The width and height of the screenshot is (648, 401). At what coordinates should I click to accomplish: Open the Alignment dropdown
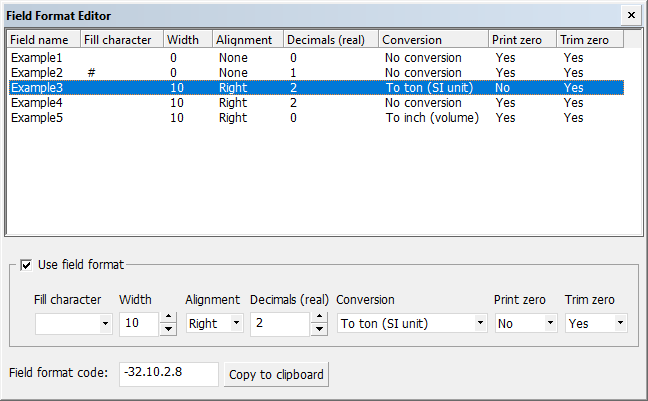tap(236, 324)
